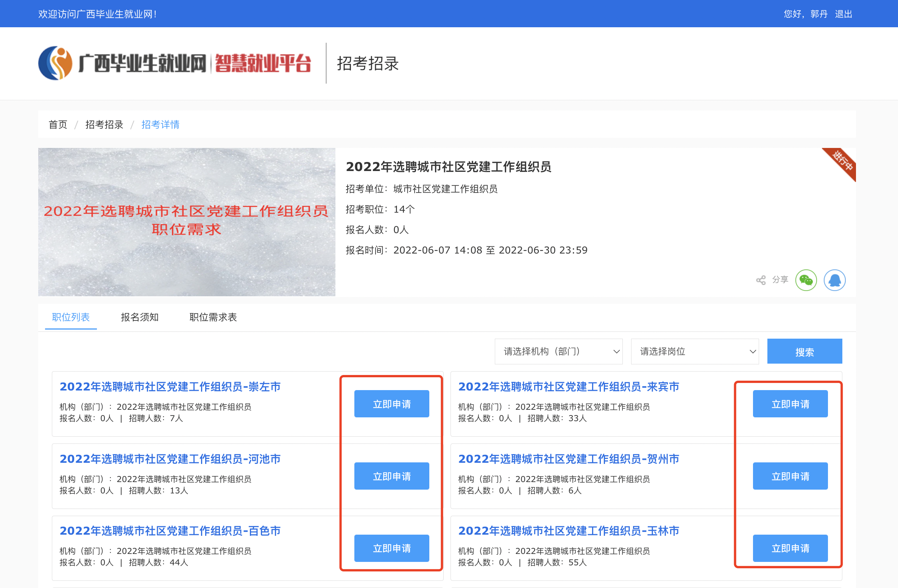Click 立即申请 for the 玉林市 position
Screen dimensions: 898x588
point(790,548)
